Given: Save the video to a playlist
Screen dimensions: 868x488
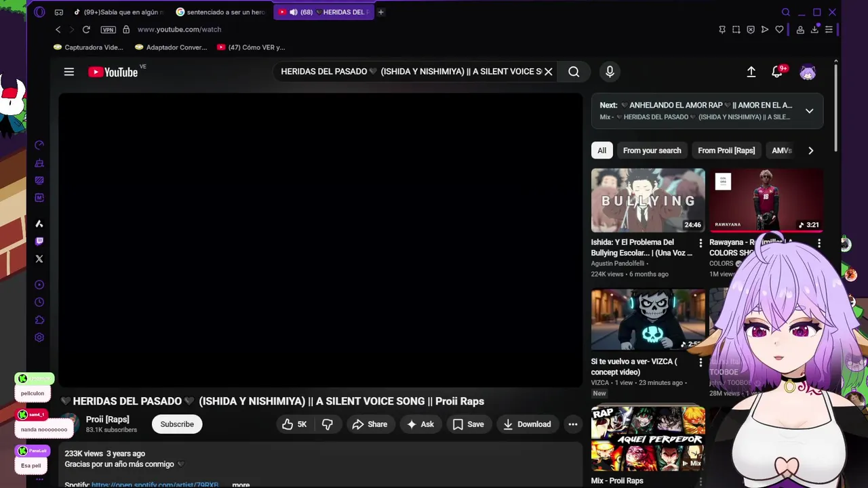Looking at the screenshot, I should pyautogui.click(x=469, y=424).
